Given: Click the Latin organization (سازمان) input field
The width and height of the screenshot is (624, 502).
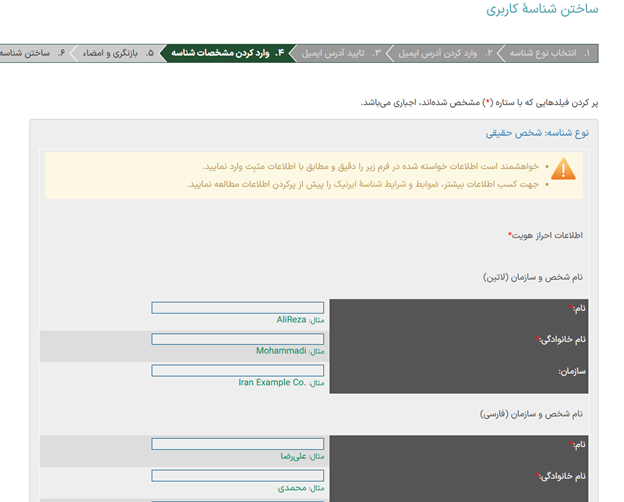Looking at the screenshot, I should tap(237, 370).
